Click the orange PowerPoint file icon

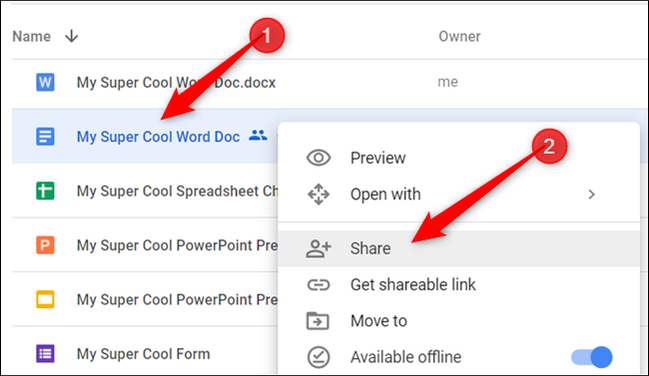(x=45, y=245)
